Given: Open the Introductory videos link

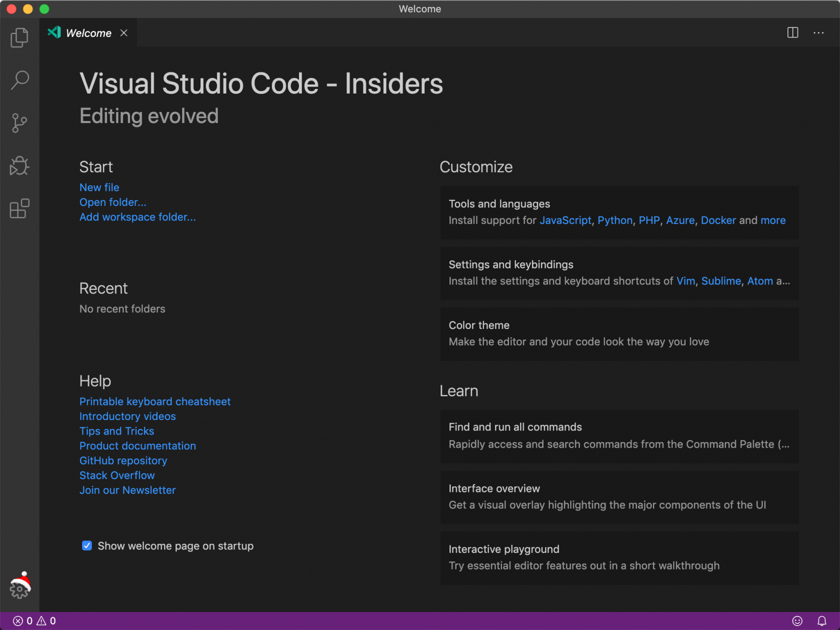Looking at the screenshot, I should coord(127,416).
